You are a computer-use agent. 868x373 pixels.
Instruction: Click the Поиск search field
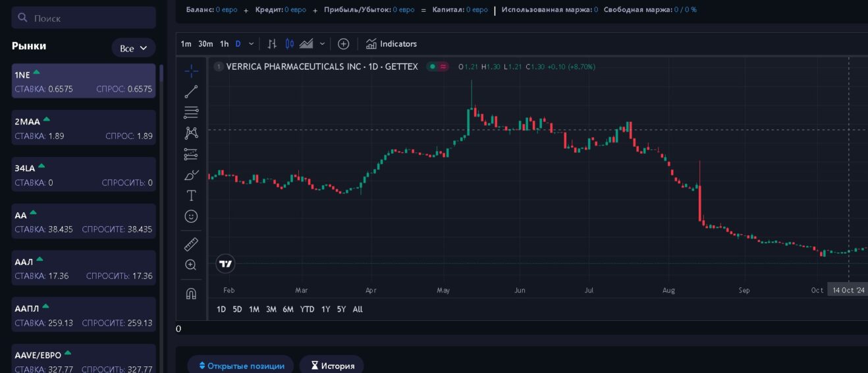[84, 18]
